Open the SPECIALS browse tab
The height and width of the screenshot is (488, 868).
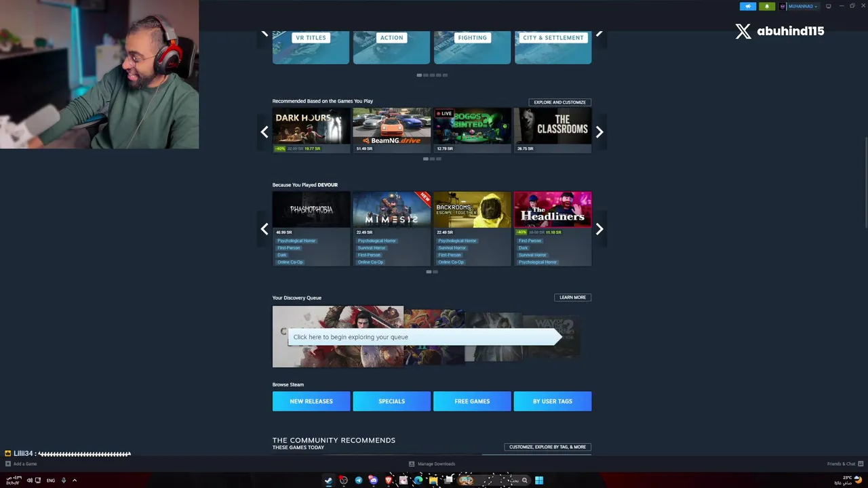tap(391, 401)
